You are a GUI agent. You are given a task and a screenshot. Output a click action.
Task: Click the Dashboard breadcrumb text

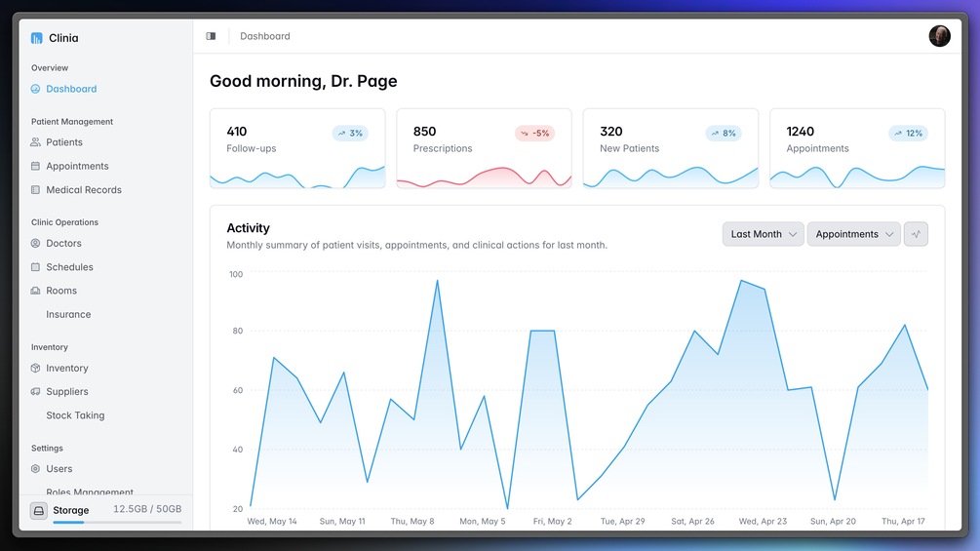tap(265, 36)
